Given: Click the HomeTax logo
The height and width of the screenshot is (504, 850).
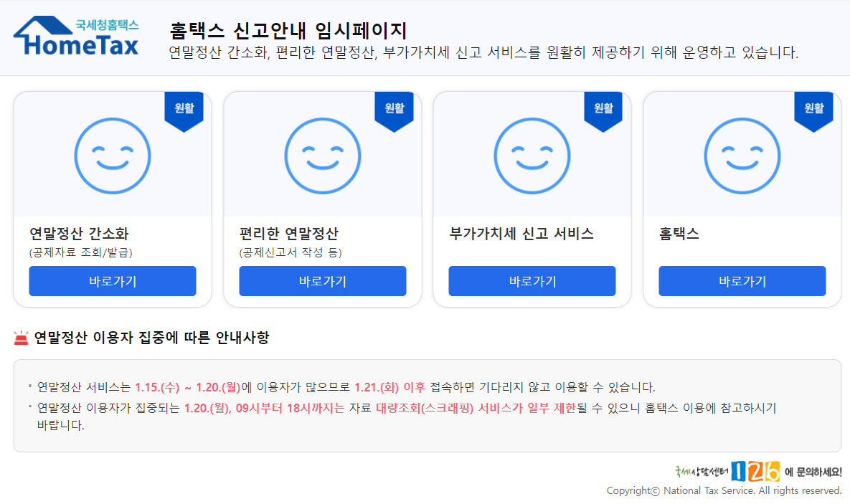Looking at the screenshot, I should (77, 36).
